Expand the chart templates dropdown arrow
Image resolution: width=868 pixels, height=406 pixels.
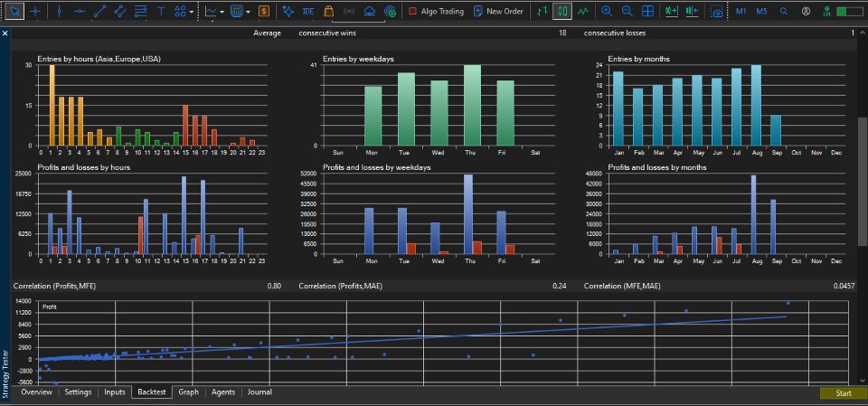(248, 11)
